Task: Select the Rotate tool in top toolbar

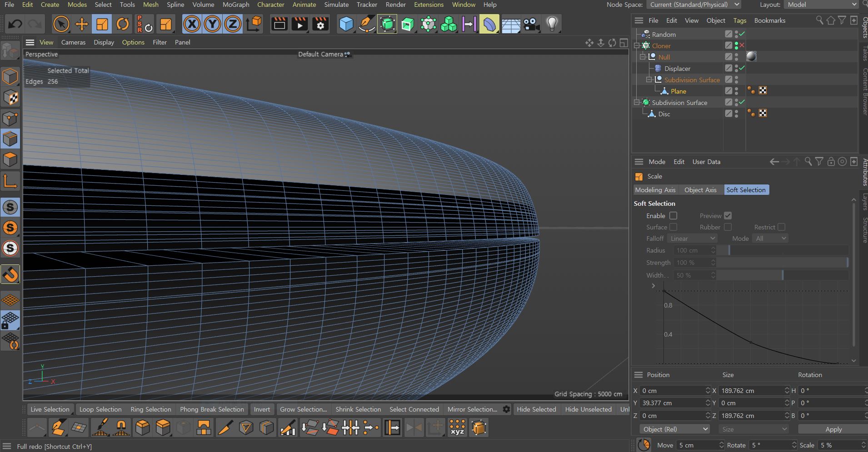Action: click(123, 24)
